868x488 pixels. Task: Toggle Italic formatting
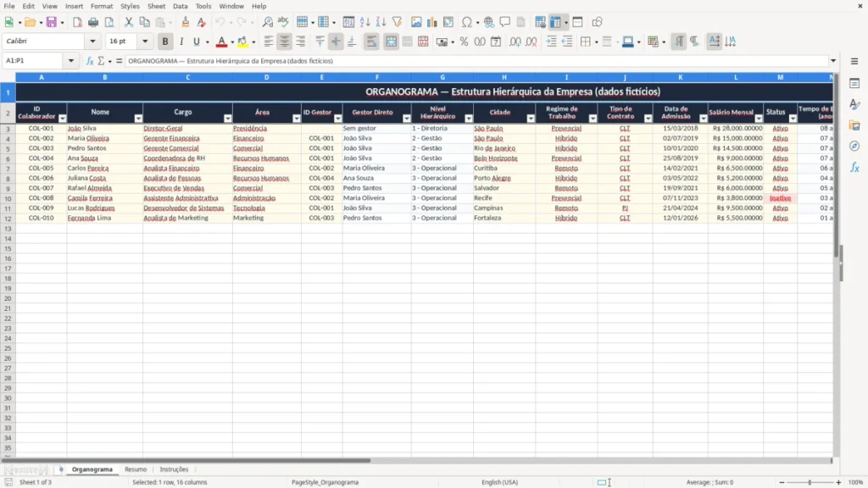pyautogui.click(x=181, y=42)
